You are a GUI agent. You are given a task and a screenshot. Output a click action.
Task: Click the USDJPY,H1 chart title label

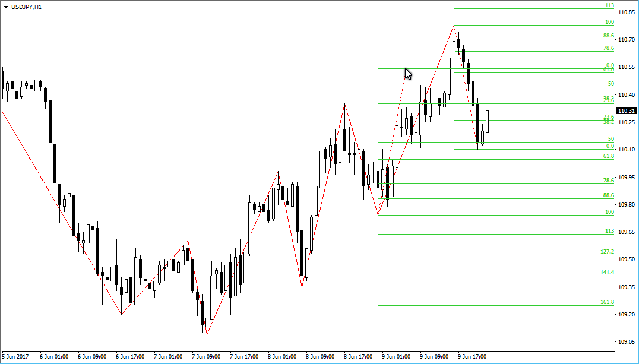tap(27, 7)
